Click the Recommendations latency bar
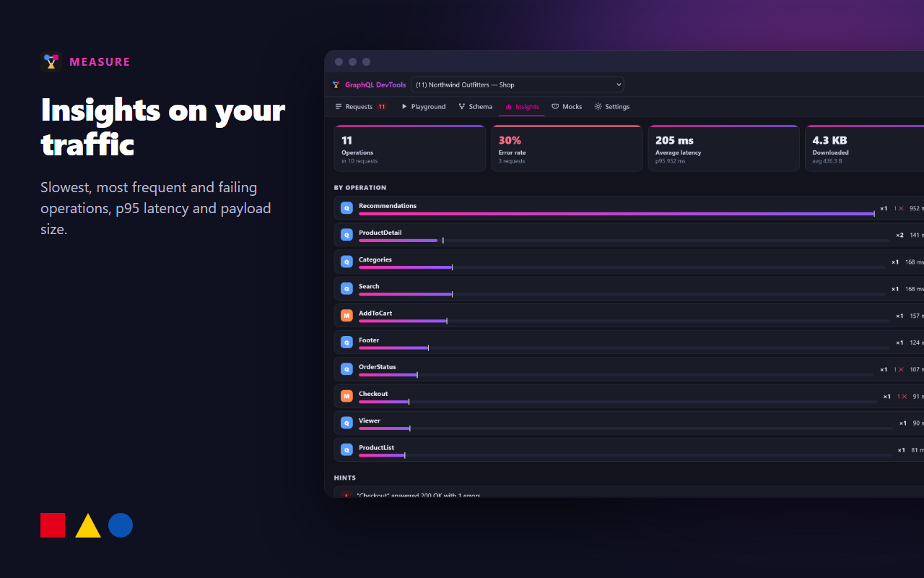The width and height of the screenshot is (924, 578). tap(616, 214)
